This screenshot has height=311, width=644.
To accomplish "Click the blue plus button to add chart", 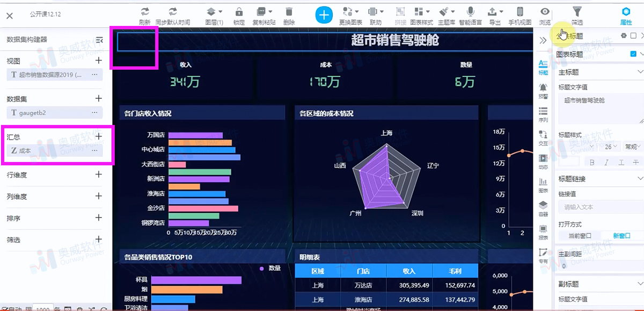I will coord(324,15).
